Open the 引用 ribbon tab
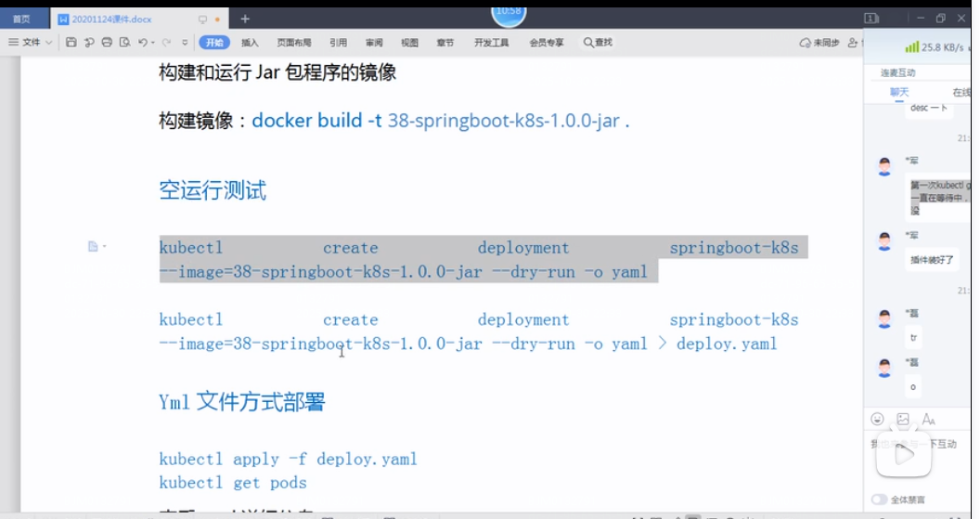Screen dimensions: 980x519 [338, 43]
